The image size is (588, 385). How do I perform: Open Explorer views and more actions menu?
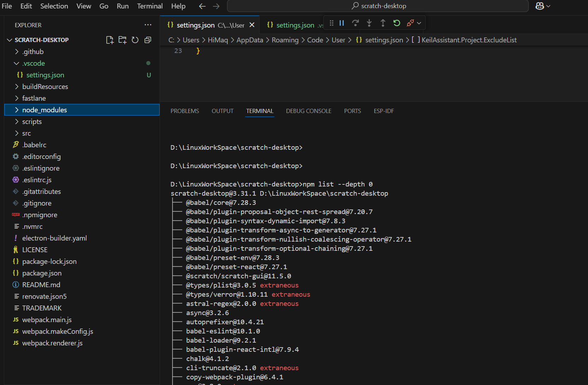pos(148,25)
